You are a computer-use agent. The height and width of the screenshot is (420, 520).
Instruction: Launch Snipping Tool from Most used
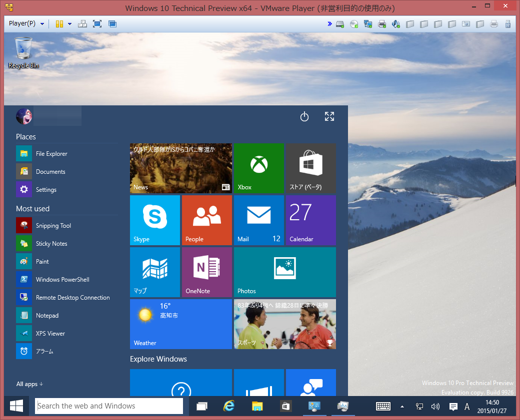66,226
